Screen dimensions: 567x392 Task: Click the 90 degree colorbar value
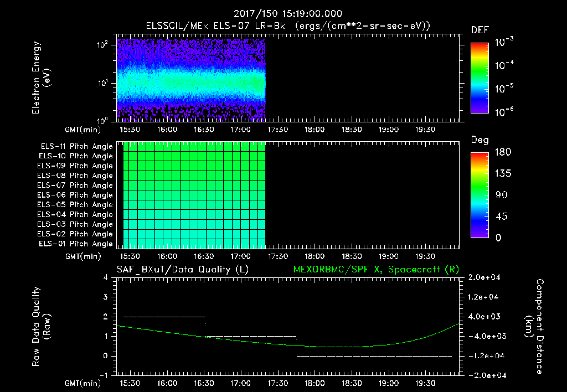502,195
